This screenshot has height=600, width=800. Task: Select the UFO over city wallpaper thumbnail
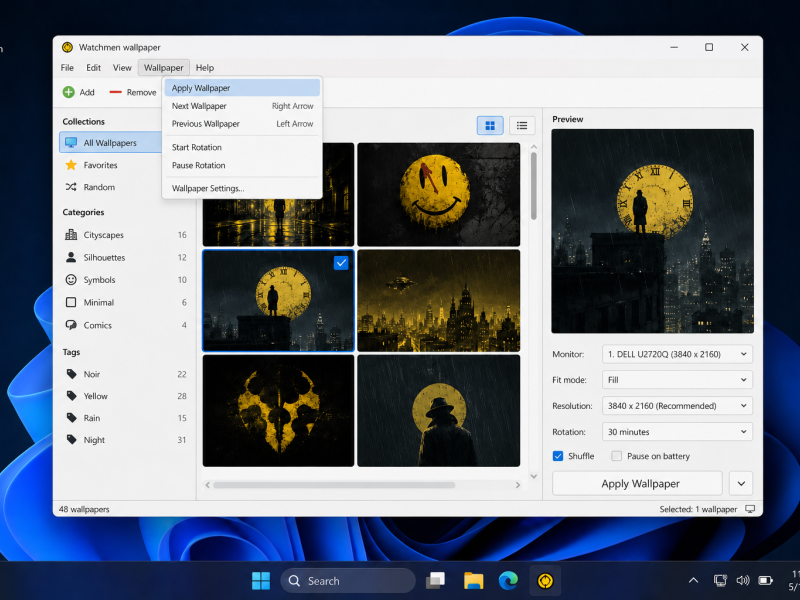coord(439,301)
